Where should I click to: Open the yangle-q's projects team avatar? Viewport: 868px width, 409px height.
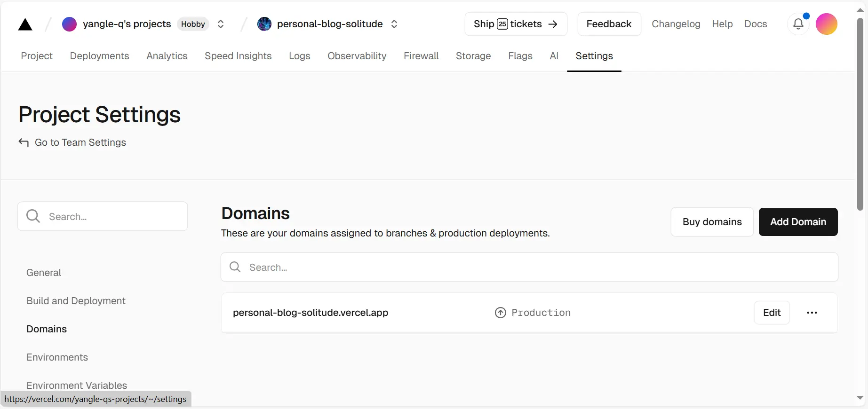pyautogui.click(x=69, y=24)
